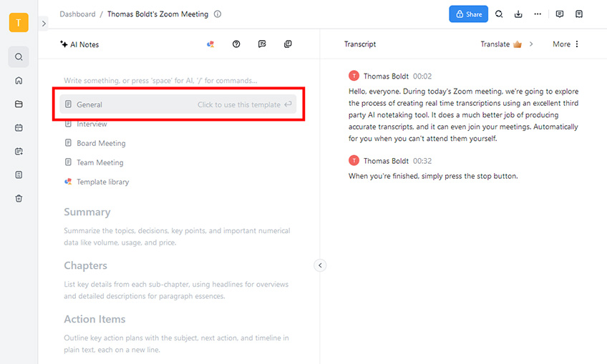
Task: Click the orange T workspace avatar
Action: pyautogui.click(x=19, y=22)
